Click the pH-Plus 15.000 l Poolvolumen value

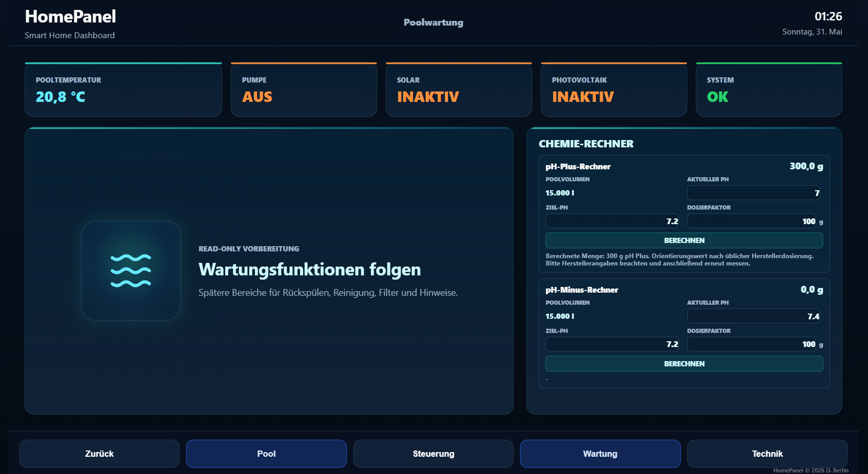click(560, 193)
